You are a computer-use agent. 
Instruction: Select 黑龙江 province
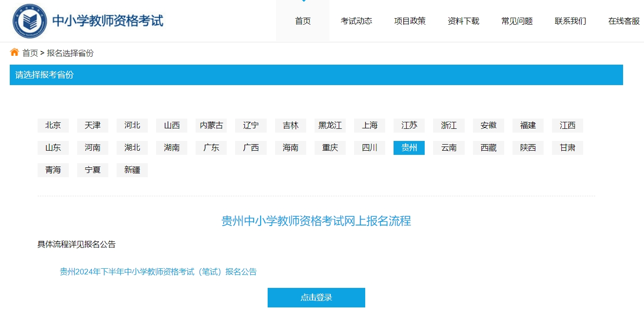click(330, 126)
